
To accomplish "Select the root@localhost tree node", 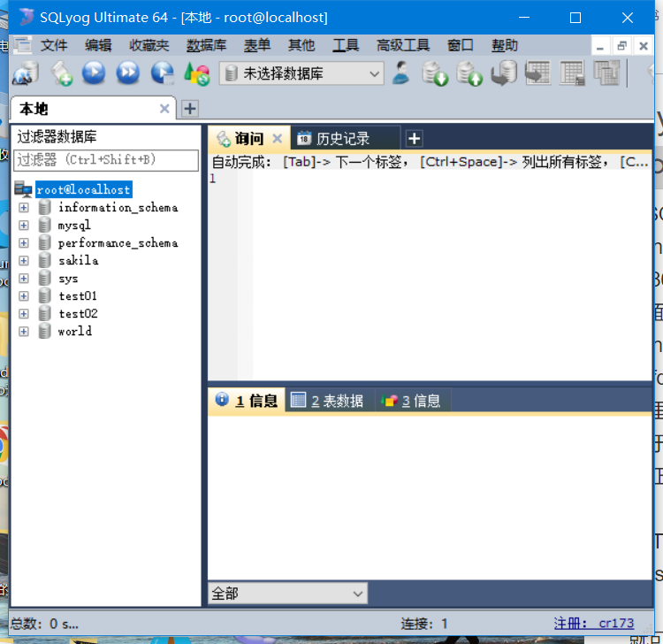I will (84, 189).
